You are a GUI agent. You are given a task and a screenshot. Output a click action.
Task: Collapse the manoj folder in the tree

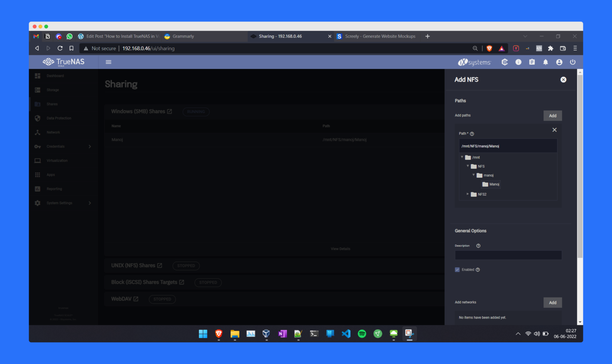(473, 175)
